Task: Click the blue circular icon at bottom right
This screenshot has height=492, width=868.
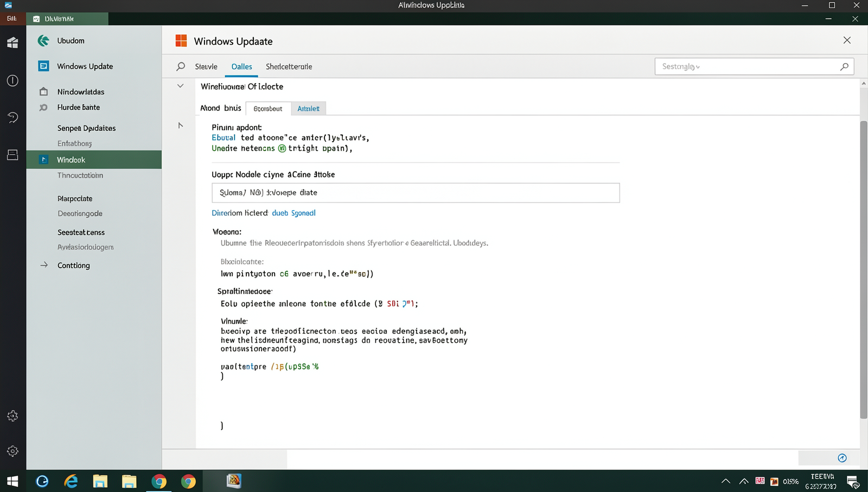Action: [842, 458]
